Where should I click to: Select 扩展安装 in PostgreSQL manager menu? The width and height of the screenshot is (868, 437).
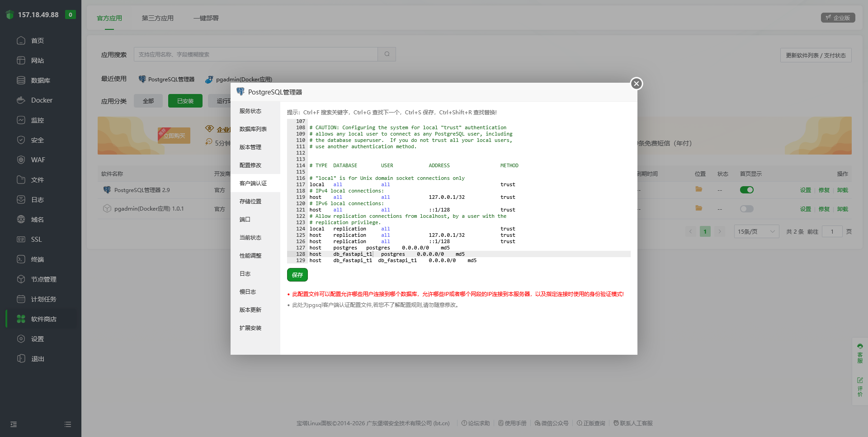tap(255, 328)
